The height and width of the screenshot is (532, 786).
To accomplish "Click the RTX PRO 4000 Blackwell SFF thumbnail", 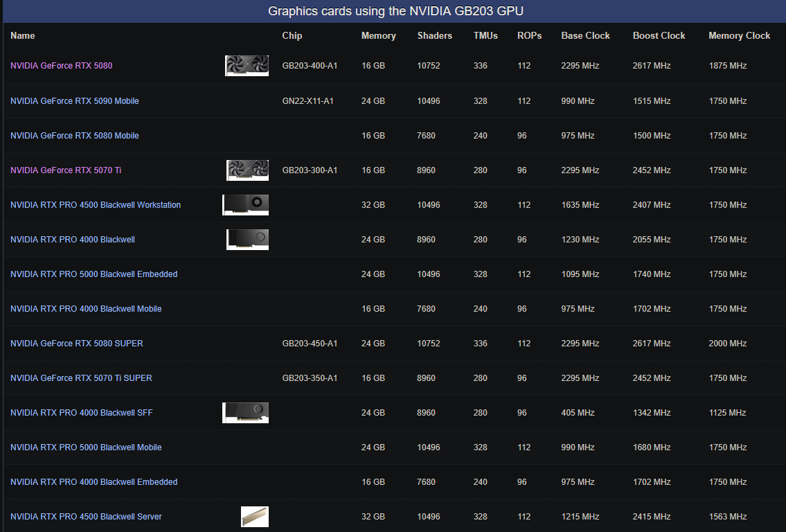I will pos(246,412).
